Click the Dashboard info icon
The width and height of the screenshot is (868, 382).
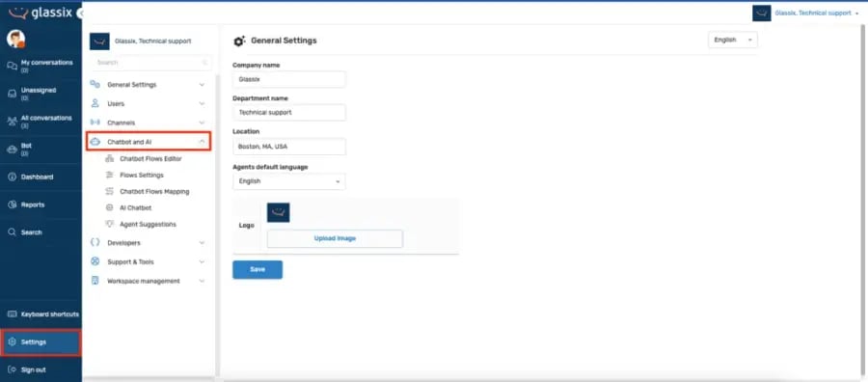pyautogui.click(x=13, y=177)
